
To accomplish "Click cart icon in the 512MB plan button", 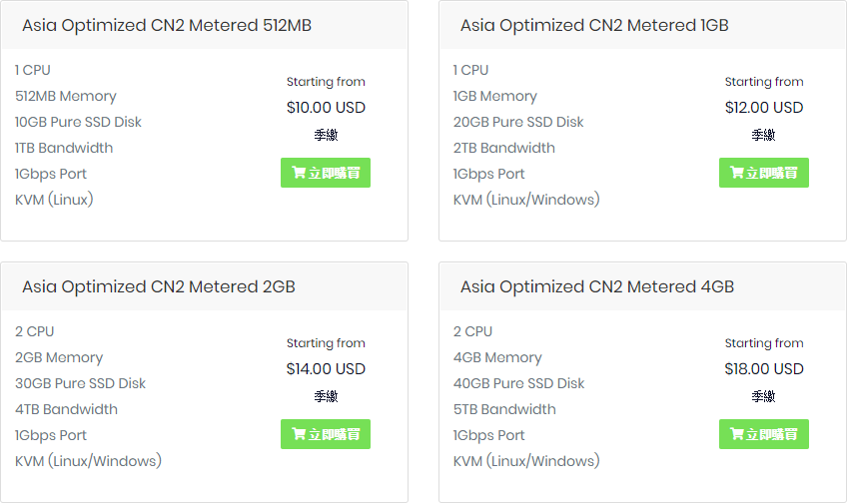I will click(299, 173).
